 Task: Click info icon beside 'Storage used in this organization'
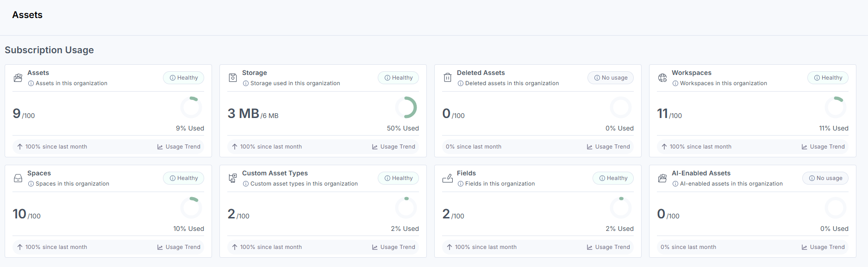click(x=246, y=83)
